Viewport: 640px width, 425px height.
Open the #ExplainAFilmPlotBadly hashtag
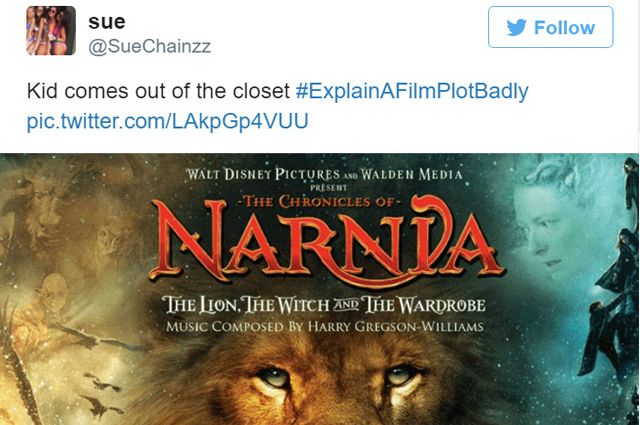click(x=412, y=91)
